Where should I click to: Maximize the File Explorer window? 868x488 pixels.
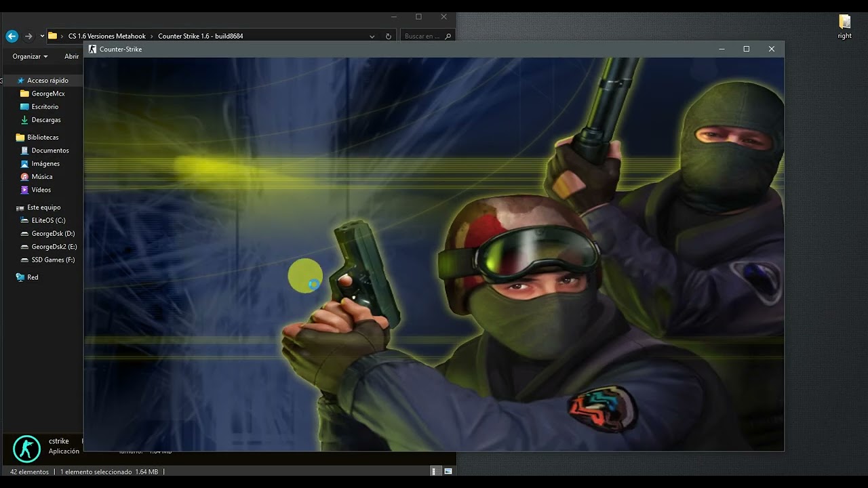[x=418, y=17]
